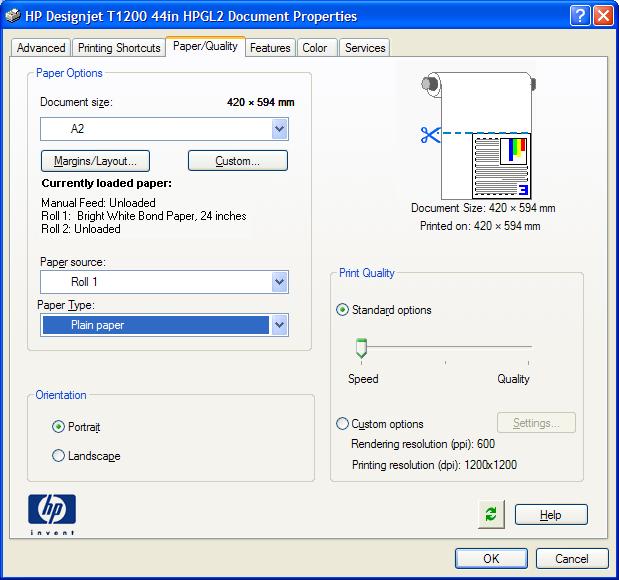Viewport: 619px width, 580px height.
Task: Open the Paper source dropdown showing Roll 1
Action: coord(164,282)
